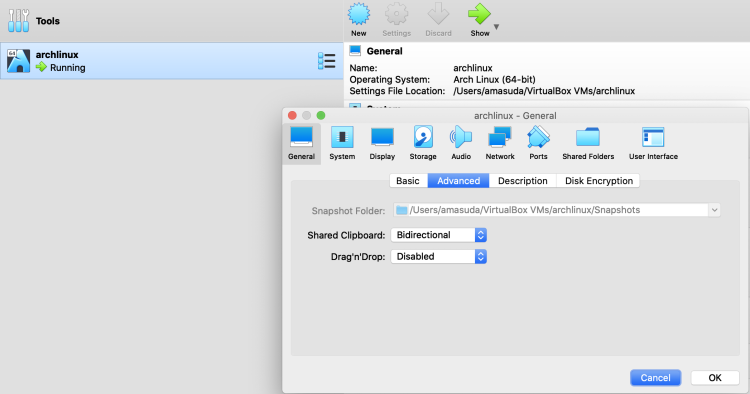Viewport: 750px width, 394px height.
Task: Open the System settings category
Action: [342, 143]
